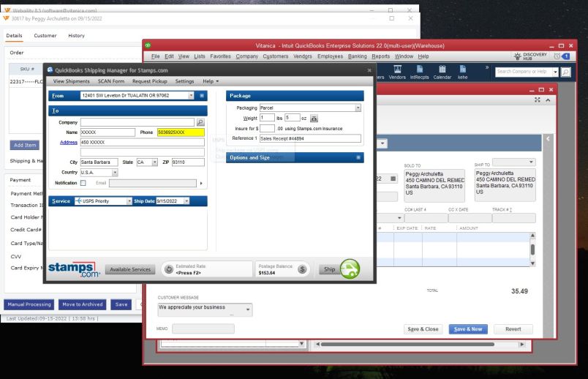Switch to the History tab
The height and width of the screenshot is (379, 588).
pyautogui.click(x=76, y=36)
